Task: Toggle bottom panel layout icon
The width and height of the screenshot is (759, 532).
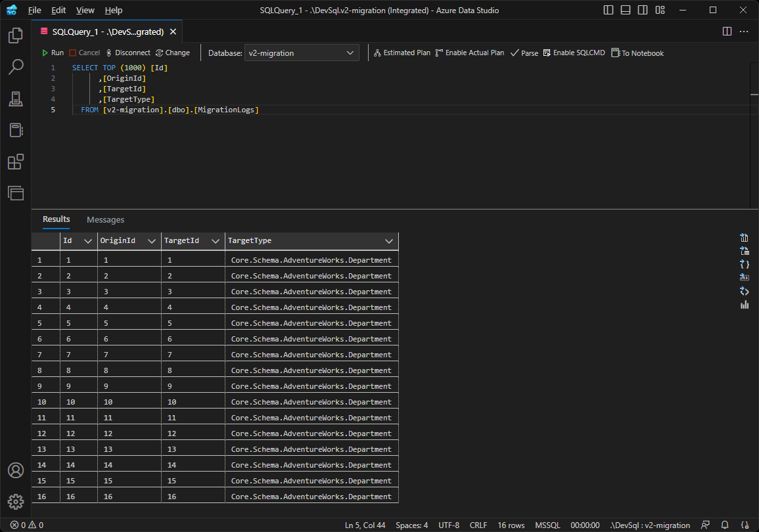Action: pyautogui.click(x=626, y=10)
